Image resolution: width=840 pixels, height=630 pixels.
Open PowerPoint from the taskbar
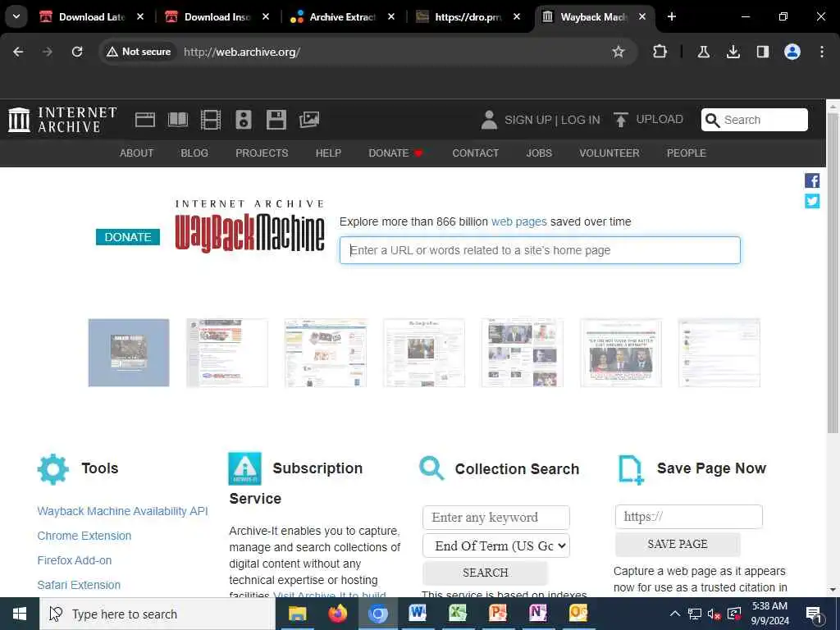pos(498,614)
